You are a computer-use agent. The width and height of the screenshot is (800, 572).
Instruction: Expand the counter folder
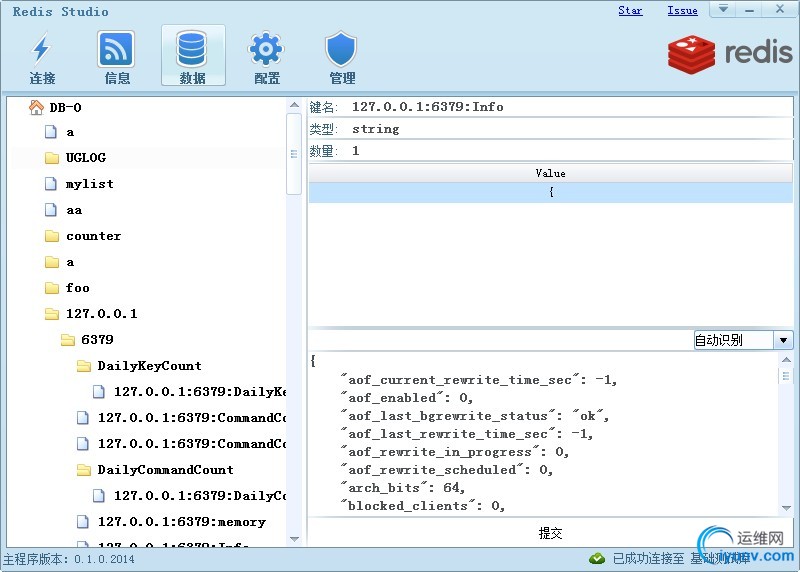pos(93,236)
